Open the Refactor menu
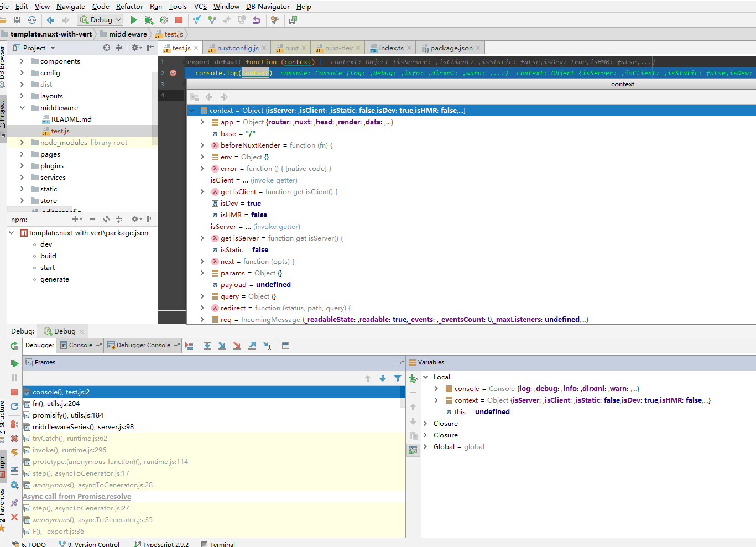The width and height of the screenshot is (756, 547). pos(129,6)
